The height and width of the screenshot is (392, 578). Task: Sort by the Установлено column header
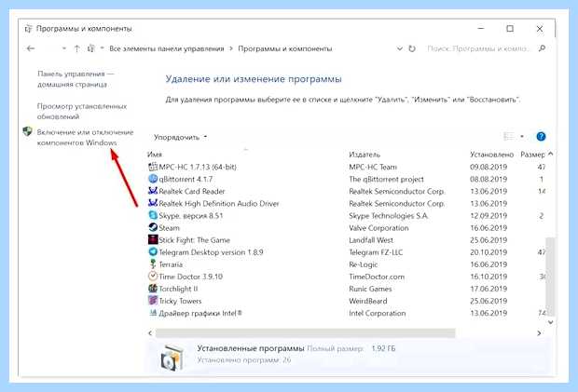point(491,155)
